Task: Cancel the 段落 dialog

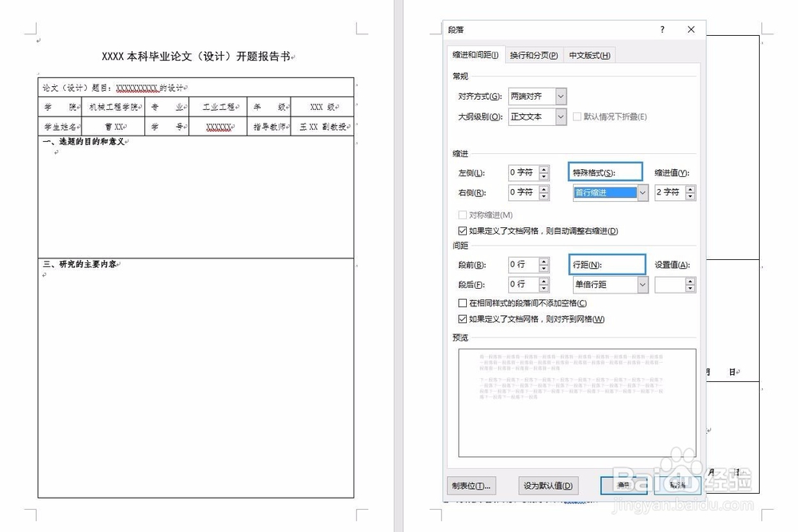Action: [x=678, y=486]
